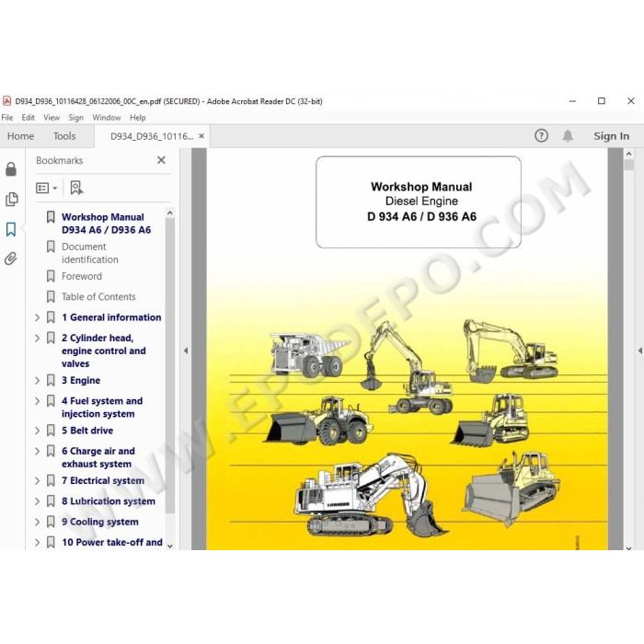Image resolution: width=644 pixels, height=644 pixels.
Task: Click bookmark icon beside Table of Contents
Action: [51, 296]
